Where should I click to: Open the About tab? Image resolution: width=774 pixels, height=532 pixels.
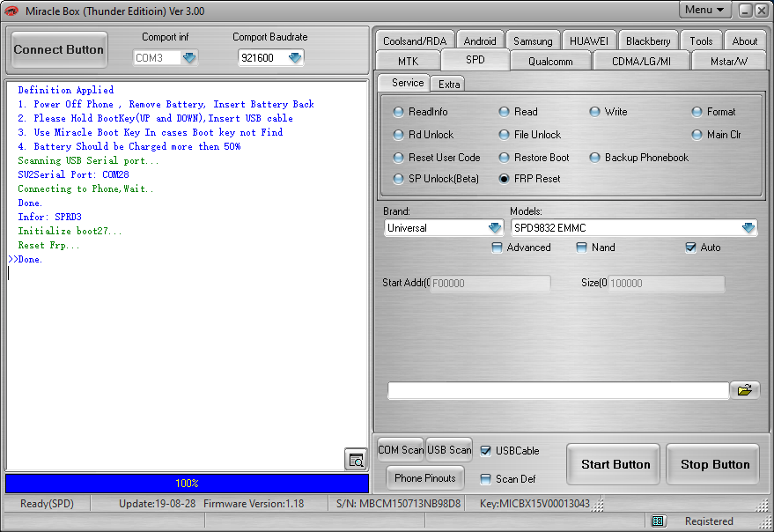[x=744, y=41]
